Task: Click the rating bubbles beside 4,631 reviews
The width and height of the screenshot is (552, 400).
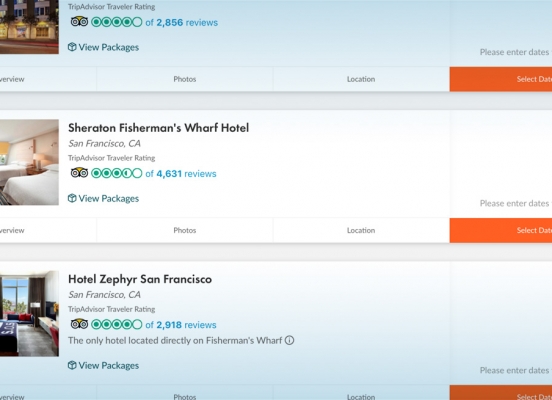Action: pyautogui.click(x=117, y=173)
